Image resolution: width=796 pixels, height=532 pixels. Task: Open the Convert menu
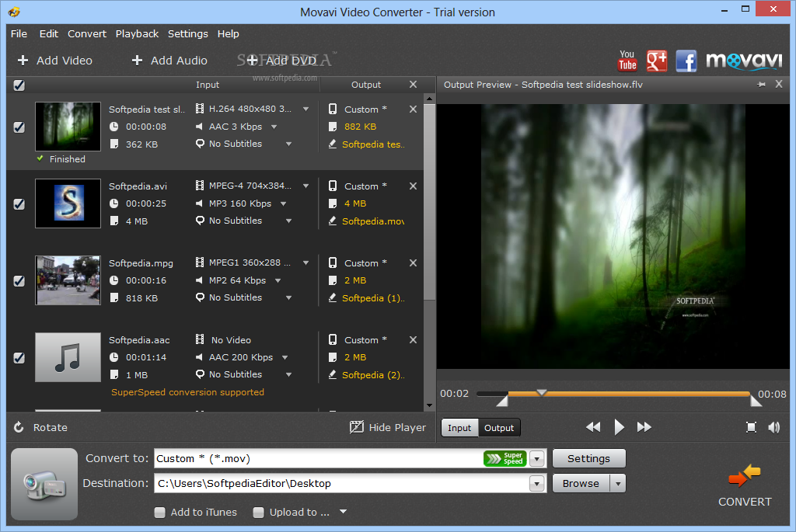click(x=87, y=33)
